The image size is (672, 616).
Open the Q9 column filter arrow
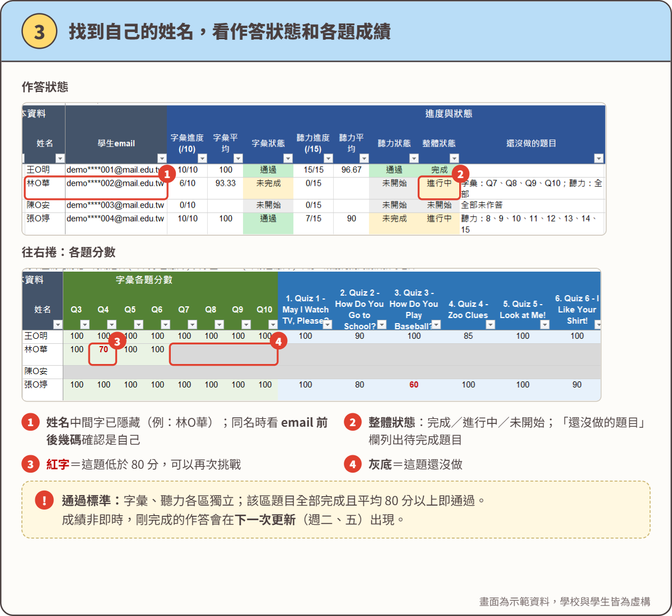pos(246,325)
